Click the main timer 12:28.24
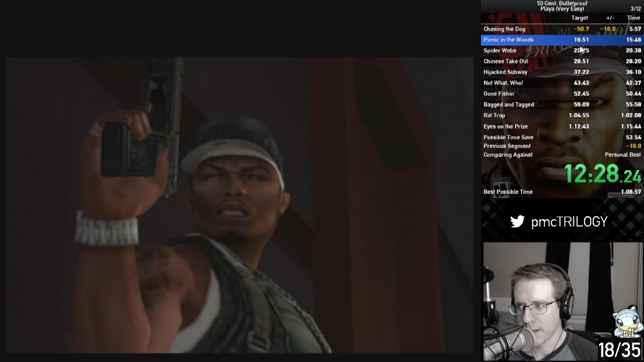 pos(603,174)
